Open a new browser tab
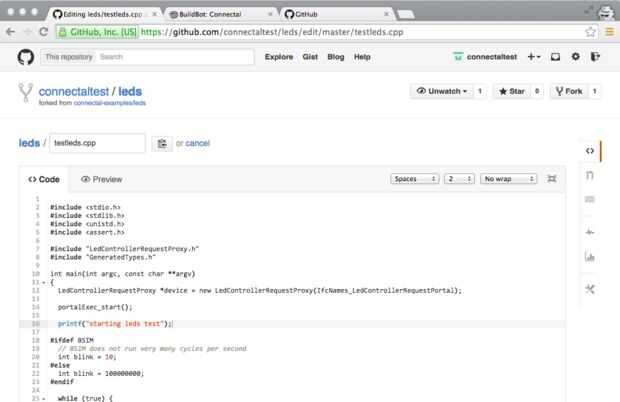620x402 pixels. coord(406,15)
